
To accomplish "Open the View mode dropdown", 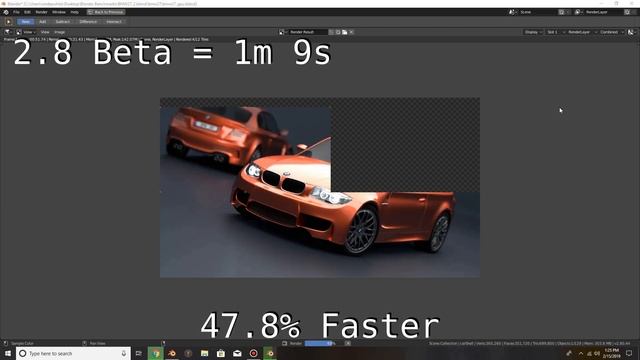I will click(26, 32).
